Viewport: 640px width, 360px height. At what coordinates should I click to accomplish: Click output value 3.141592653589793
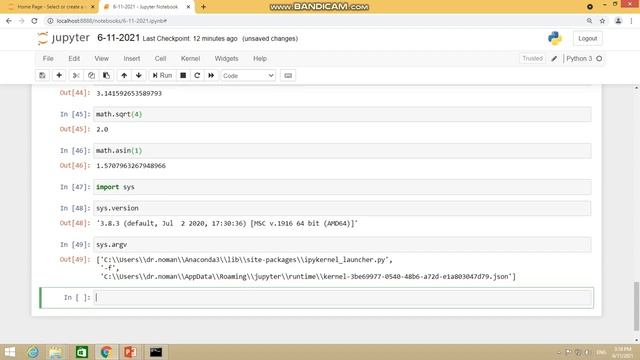pyautogui.click(x=129, y=93)
